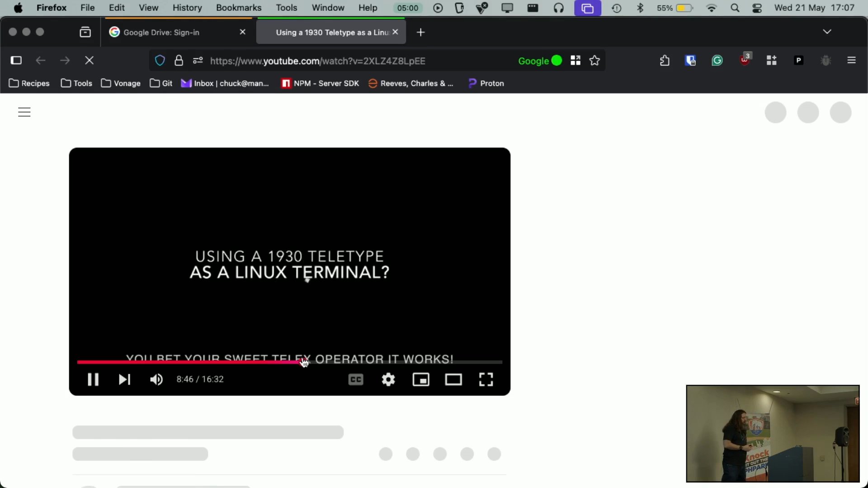
Task: Click the video player settings gear
Action: [388, 380]
